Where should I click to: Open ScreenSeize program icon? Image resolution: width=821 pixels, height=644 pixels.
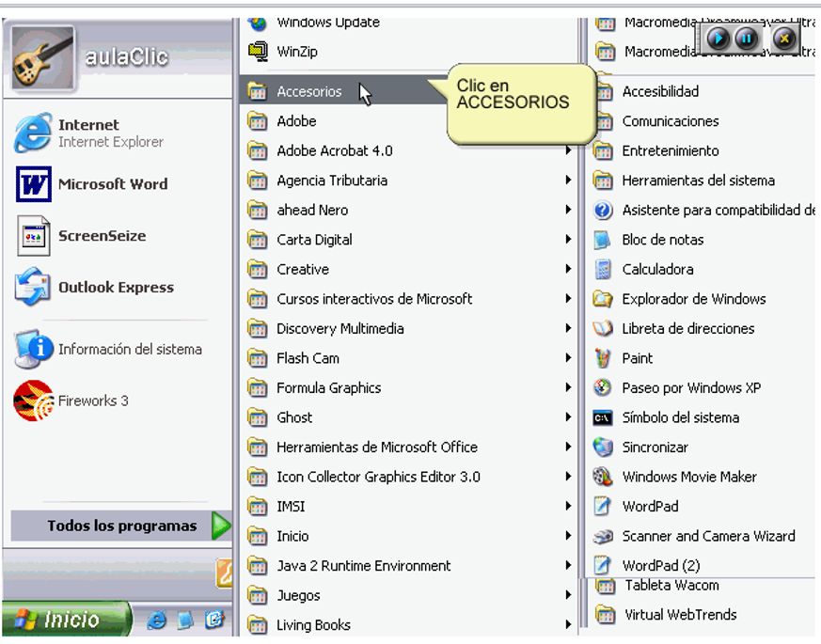(x=34, y=236)
